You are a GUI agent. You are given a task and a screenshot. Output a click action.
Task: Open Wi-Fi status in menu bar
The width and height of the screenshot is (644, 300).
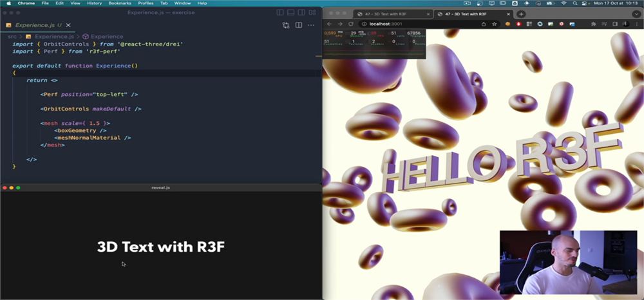[x=563, y=3]
